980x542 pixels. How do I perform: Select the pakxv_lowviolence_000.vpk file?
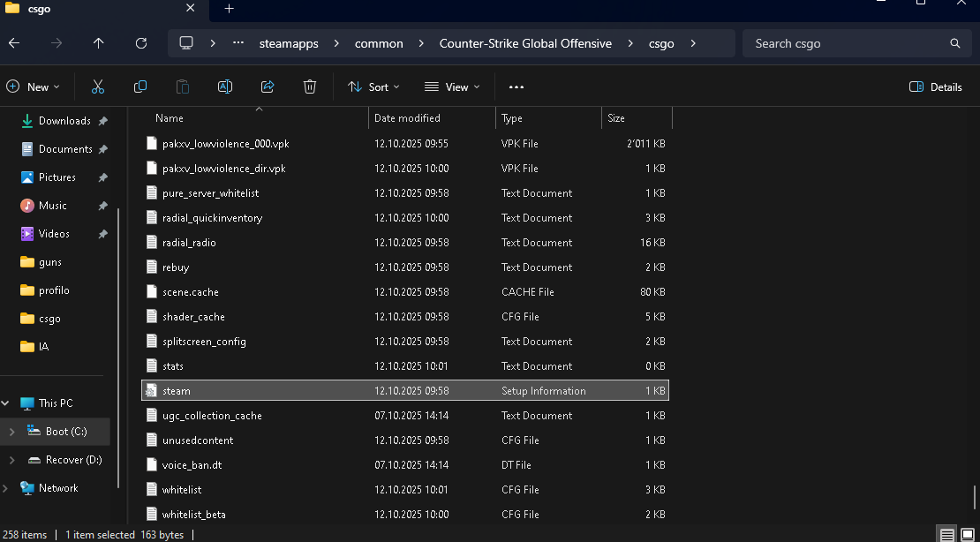pyautogui.click(x=405, y=144)
